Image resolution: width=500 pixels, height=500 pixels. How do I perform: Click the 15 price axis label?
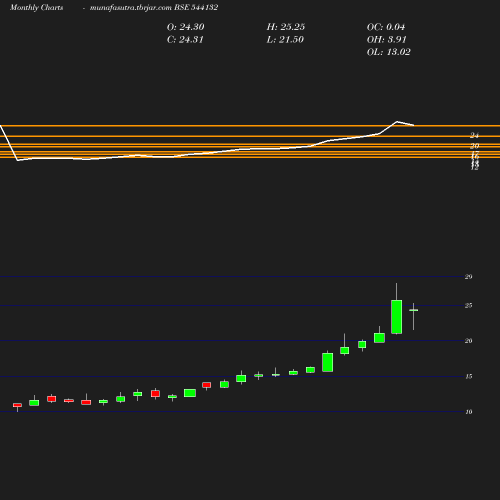pyautogui.click(x=469, y=376)
